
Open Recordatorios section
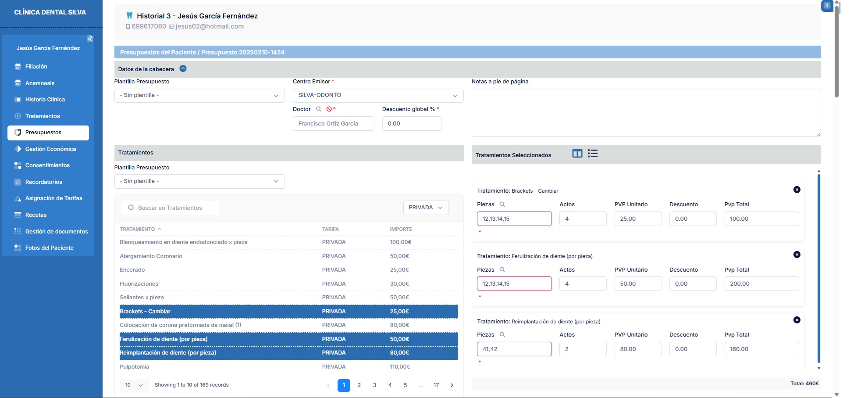[x=48, y=182]
